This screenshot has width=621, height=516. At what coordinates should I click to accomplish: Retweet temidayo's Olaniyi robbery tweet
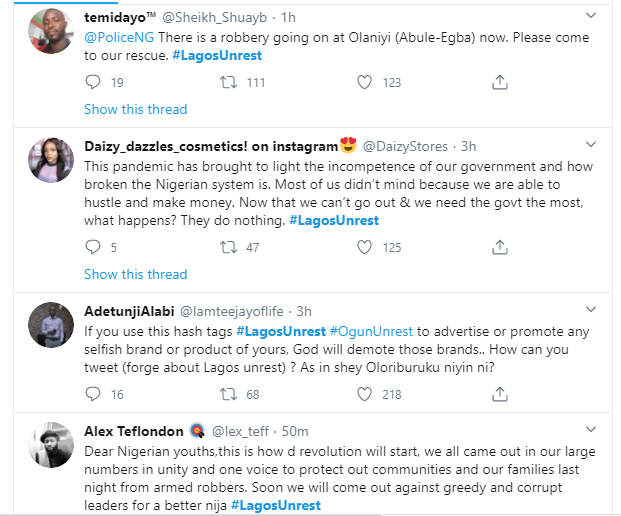pyautogui.click(x=228, y=83)
